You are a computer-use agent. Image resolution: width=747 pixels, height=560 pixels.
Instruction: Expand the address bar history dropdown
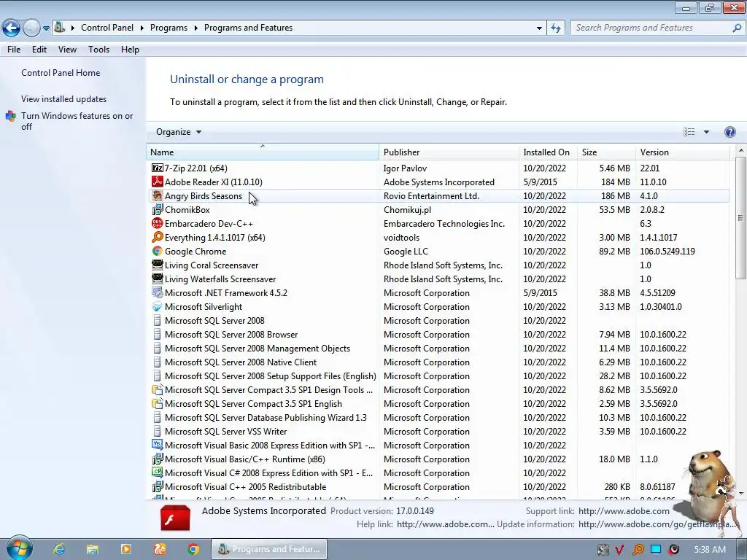click(x=539, y=28)
